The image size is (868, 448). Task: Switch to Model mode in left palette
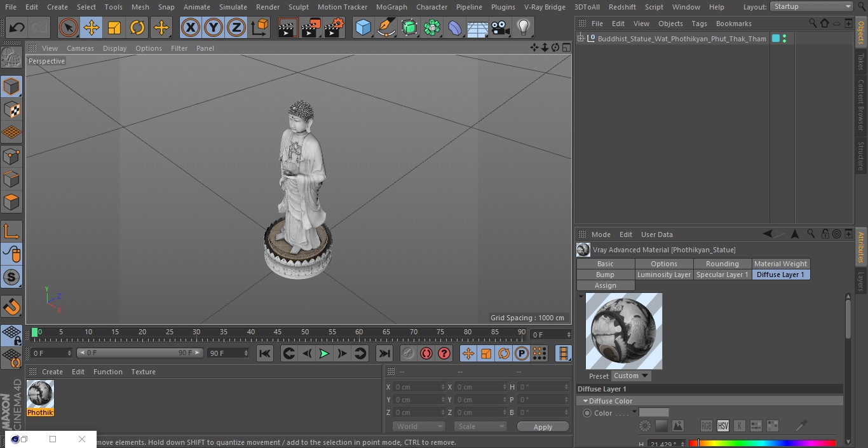11,86
